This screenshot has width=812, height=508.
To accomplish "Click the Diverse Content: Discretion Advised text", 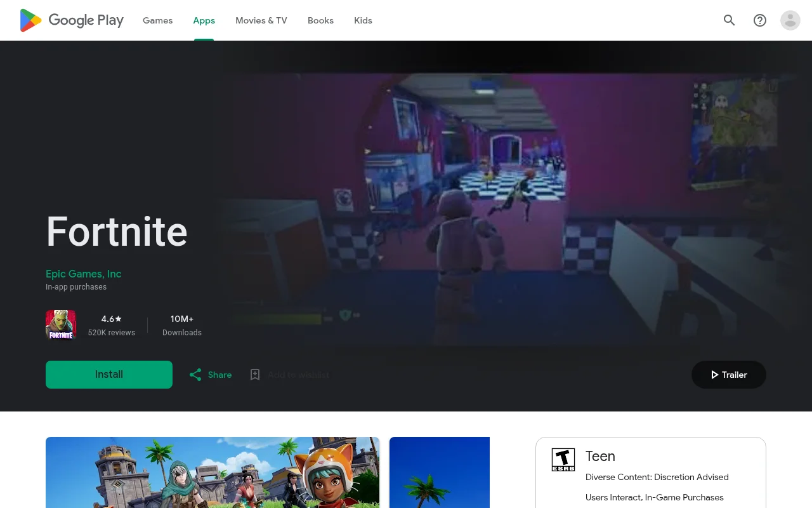I will coord(657,477).
